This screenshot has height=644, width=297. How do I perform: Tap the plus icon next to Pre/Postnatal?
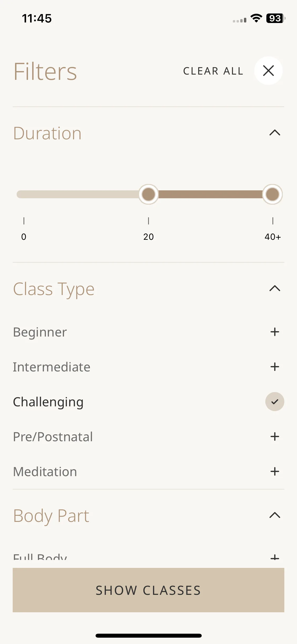[275, 436]
